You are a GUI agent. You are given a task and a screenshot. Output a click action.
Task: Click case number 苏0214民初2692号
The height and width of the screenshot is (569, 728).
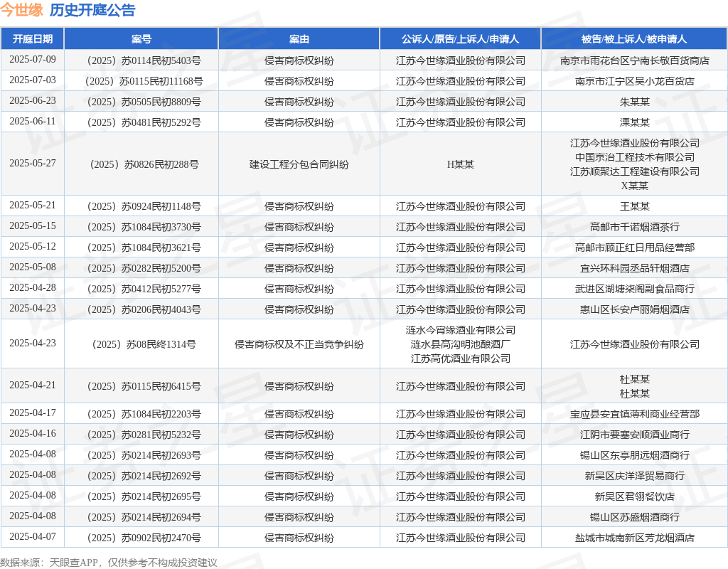click(x=144, y=476)
